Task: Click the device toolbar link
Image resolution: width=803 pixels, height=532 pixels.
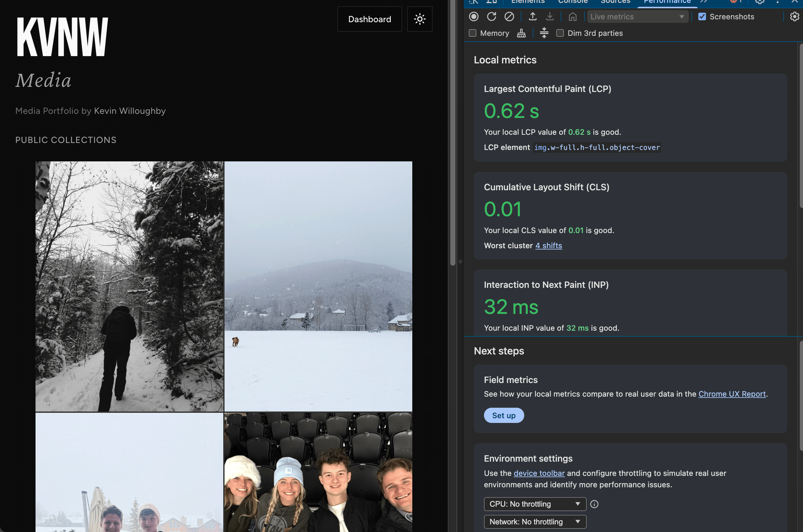Action: point(539,473)
